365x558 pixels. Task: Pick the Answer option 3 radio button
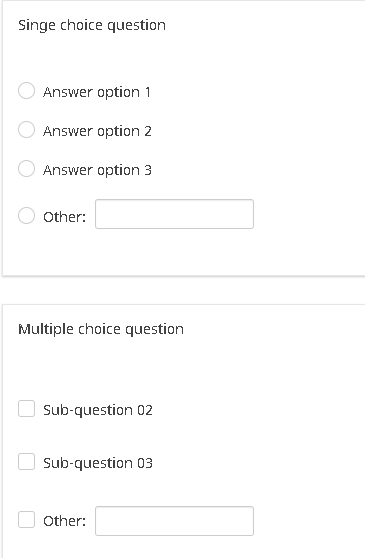pyautogui.click(x=26, y=168)
